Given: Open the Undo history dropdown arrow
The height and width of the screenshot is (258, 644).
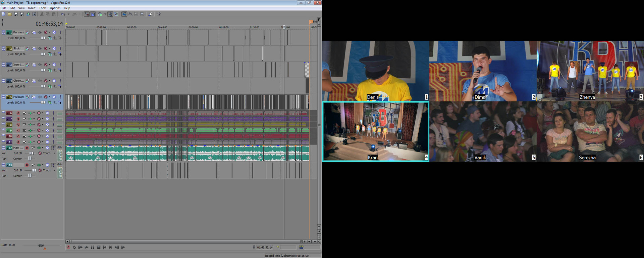Looking at the screenshot, I should (x=68, y=14).
